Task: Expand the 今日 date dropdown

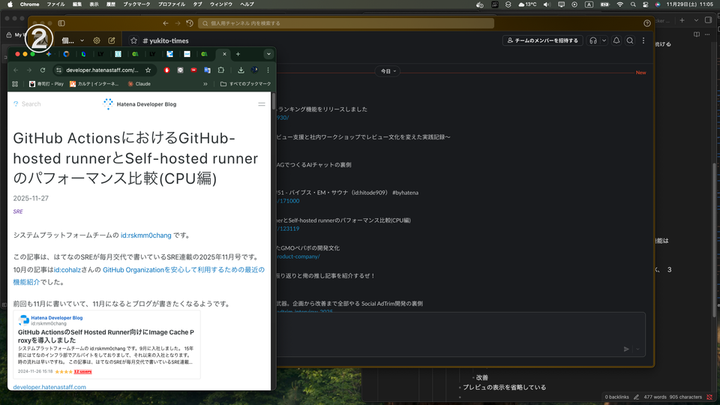Action: point(389,72)
